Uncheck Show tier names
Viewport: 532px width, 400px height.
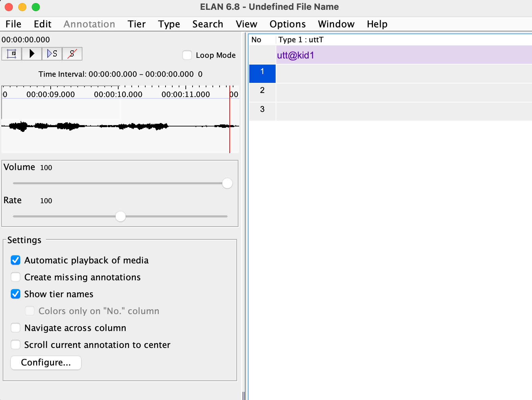click(x=16, y=294)
